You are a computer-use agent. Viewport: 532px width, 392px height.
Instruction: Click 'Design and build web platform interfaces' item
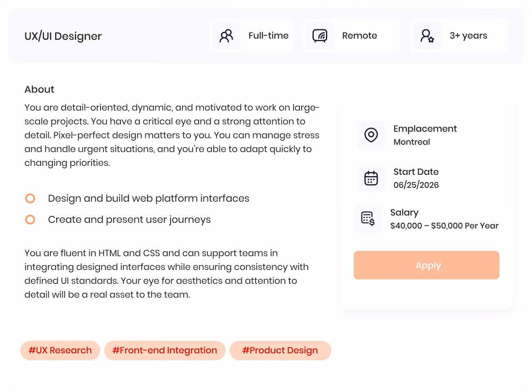tap(149, 198)
